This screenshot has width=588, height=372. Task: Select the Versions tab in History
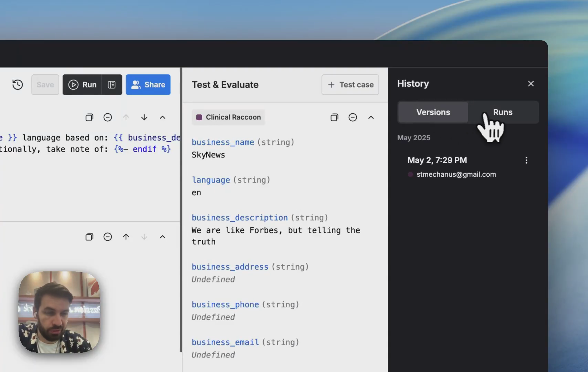pos(433,112)
